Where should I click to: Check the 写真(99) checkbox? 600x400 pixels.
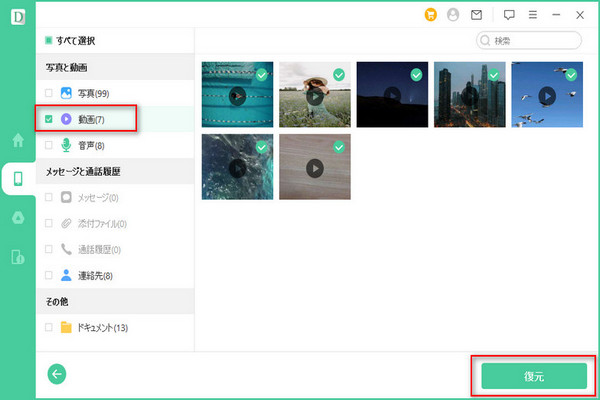(x=49, y=93)
